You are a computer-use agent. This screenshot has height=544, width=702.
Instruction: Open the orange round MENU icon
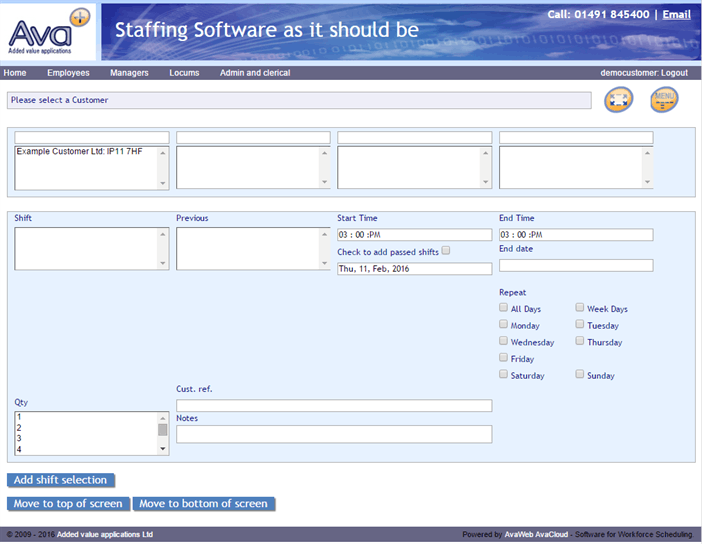[x=664, y=99]
